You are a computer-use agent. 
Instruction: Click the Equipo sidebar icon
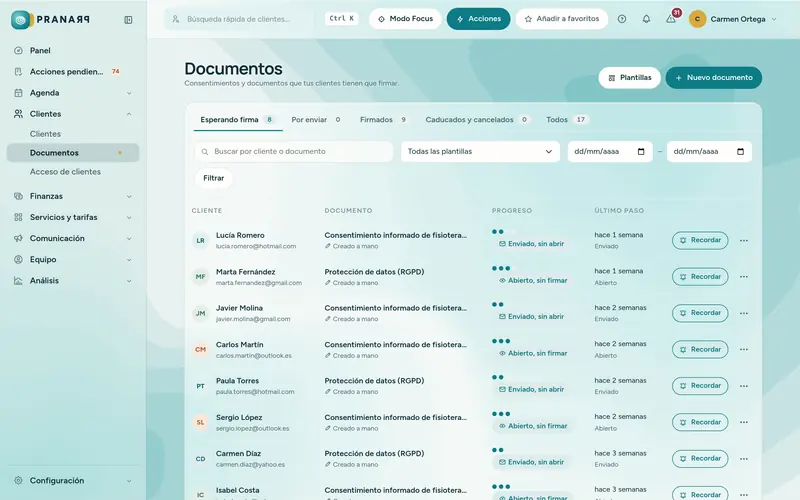point(18,259)
